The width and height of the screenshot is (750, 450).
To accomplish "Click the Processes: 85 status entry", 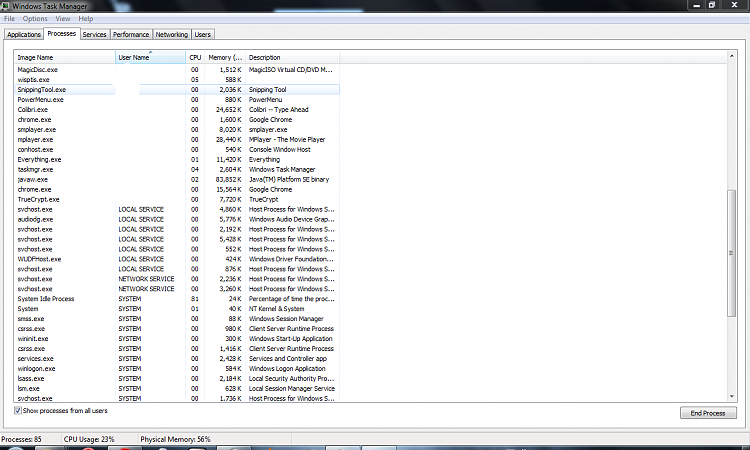I will pyautogui.click(x=22, y=439).
